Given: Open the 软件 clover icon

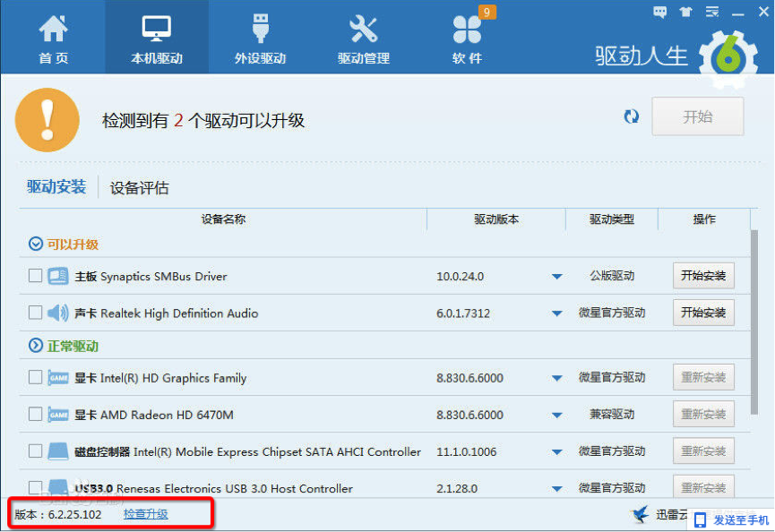Looking at the screenshot, I should click(467, 29).
